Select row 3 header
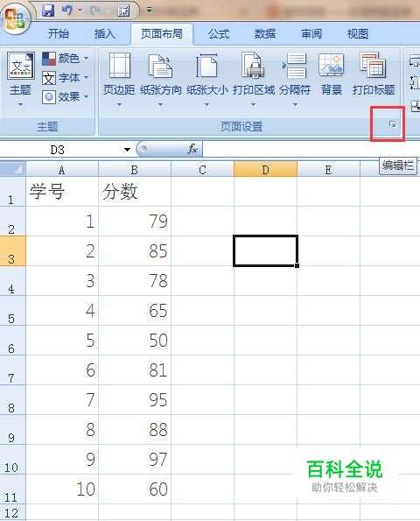Viewport: 420px width, 521px height. pos(12,251)
